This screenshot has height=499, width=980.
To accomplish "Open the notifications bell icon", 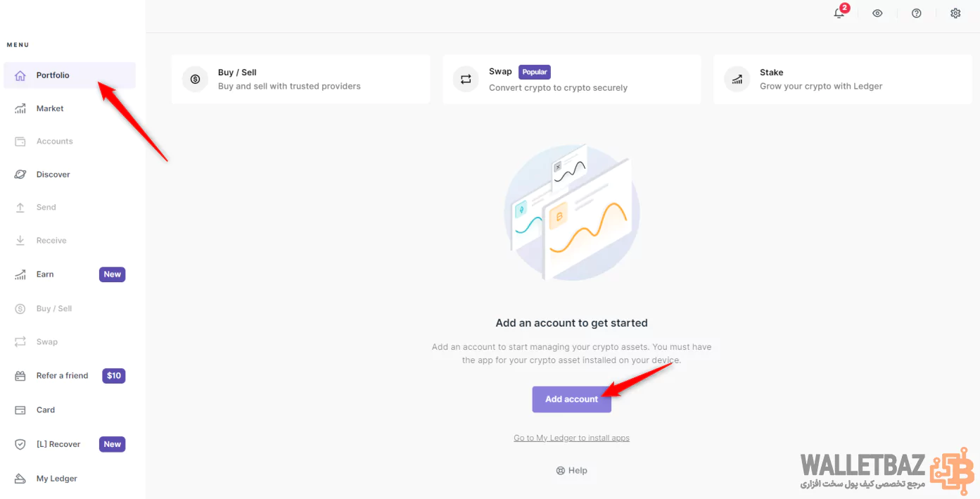I will 839,13.
